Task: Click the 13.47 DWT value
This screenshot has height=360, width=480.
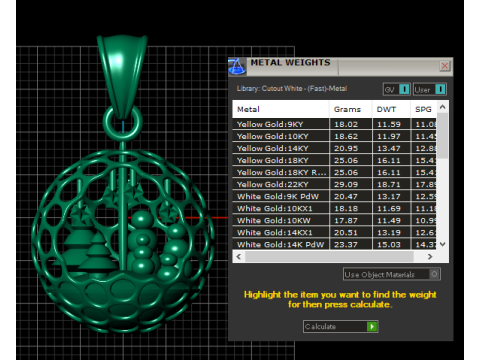Action: [389, 148]
